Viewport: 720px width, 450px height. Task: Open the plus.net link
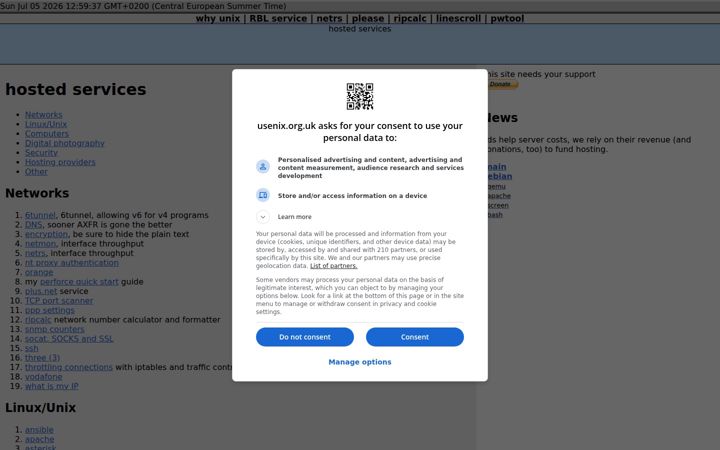[x=41, y=291]
